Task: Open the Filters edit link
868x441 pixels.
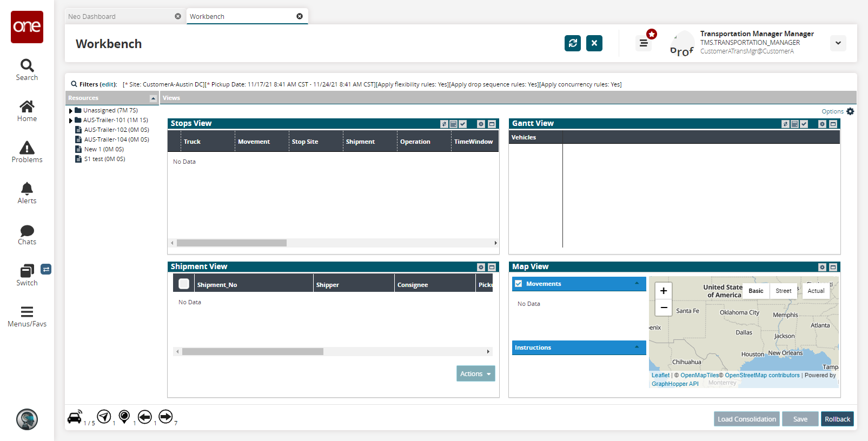Action: tap(108, 84)
